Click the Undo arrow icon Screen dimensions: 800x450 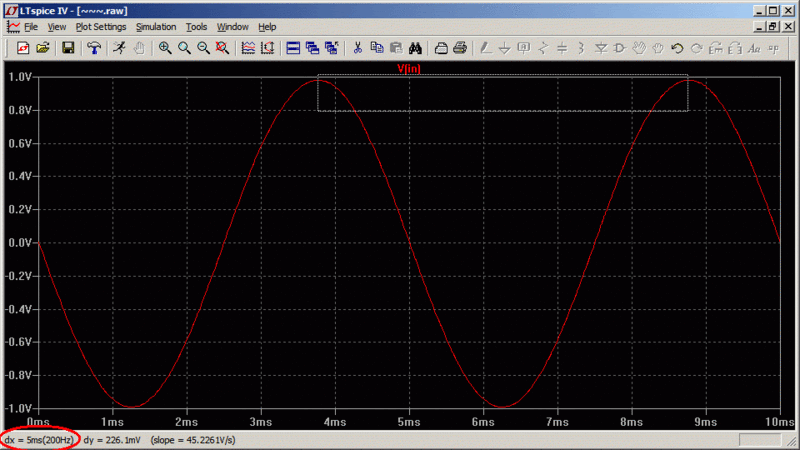tap(677, 47)
